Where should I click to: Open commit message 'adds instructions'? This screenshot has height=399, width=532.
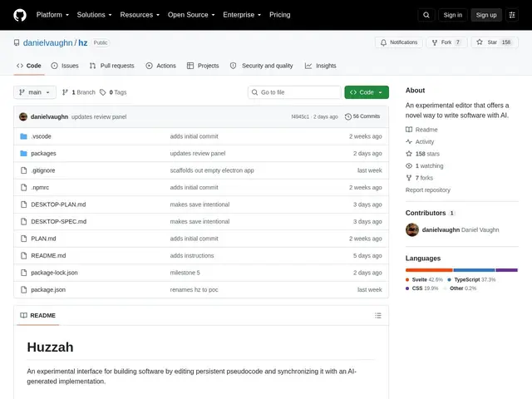point(192,255)
